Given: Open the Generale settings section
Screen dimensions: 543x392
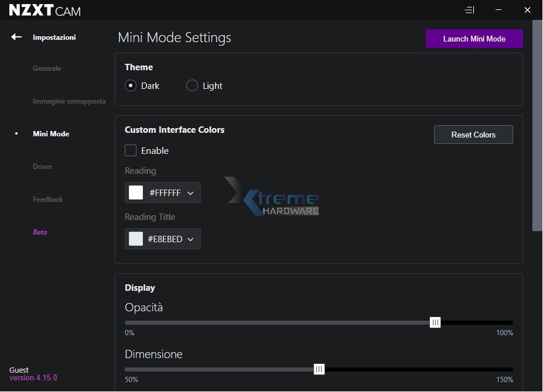Looking at the screenshot, I should 47,68.
